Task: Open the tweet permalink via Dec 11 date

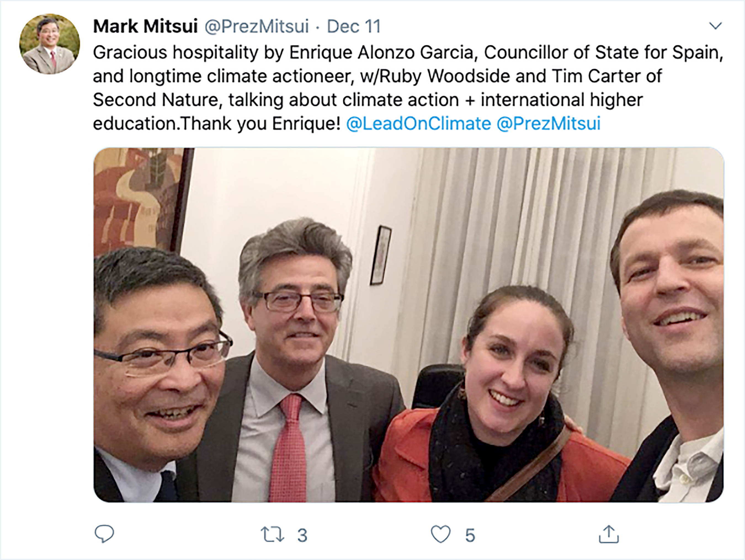Action: [x=354, y=26]
